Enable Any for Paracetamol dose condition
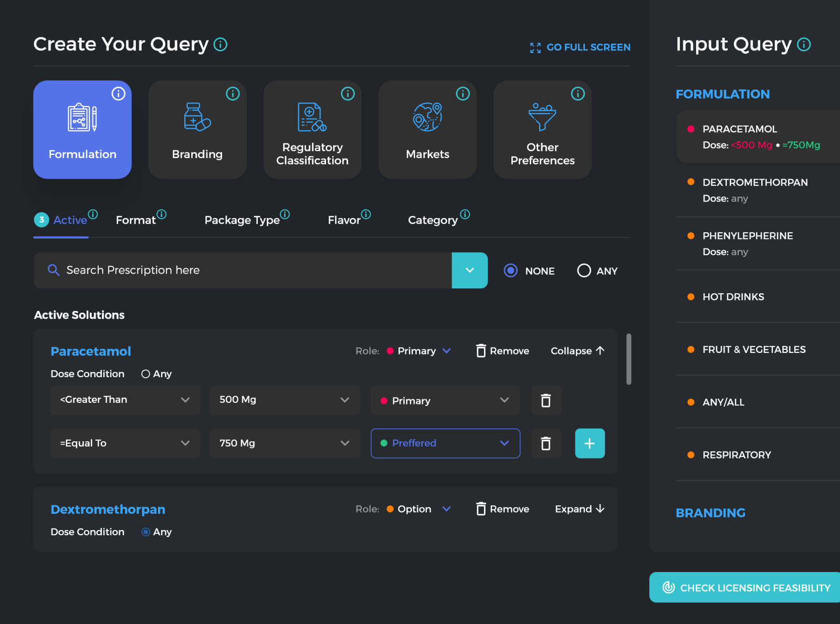 [145, 373]
